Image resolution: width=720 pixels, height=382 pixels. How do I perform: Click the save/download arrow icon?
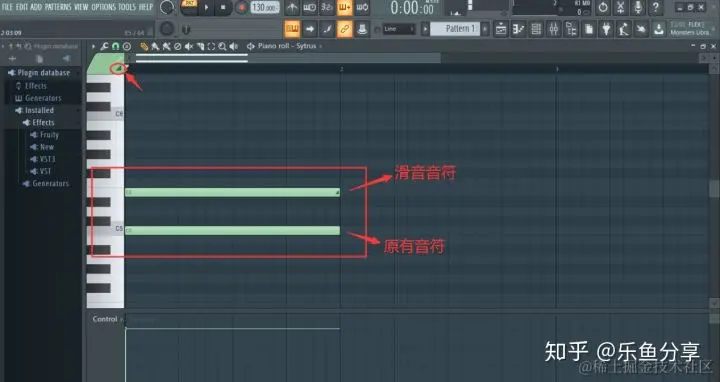pyautogui.click(x=658, y=29)
